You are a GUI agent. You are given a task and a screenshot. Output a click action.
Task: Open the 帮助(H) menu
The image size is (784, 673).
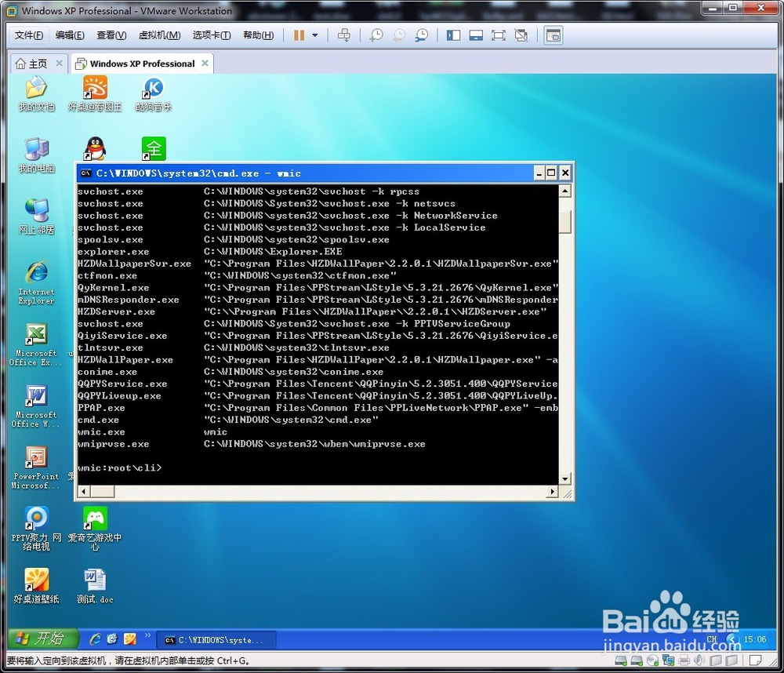click(258, 35)
